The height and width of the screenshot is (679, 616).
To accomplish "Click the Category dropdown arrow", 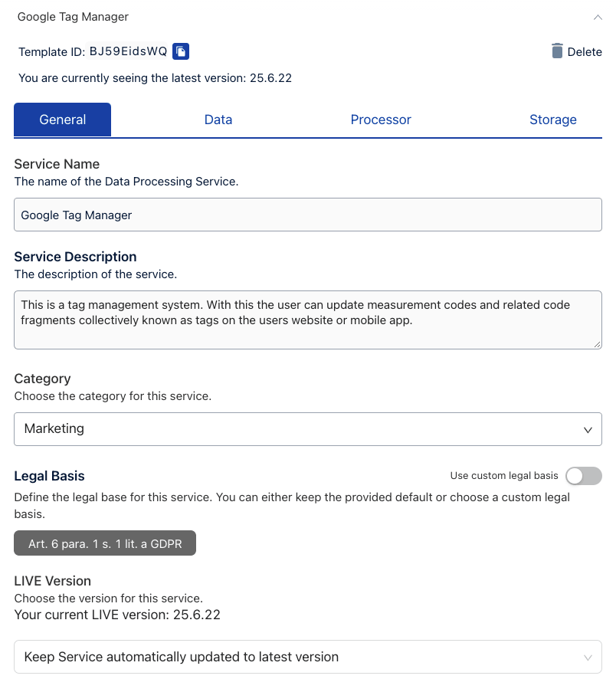I will [588, 430].
